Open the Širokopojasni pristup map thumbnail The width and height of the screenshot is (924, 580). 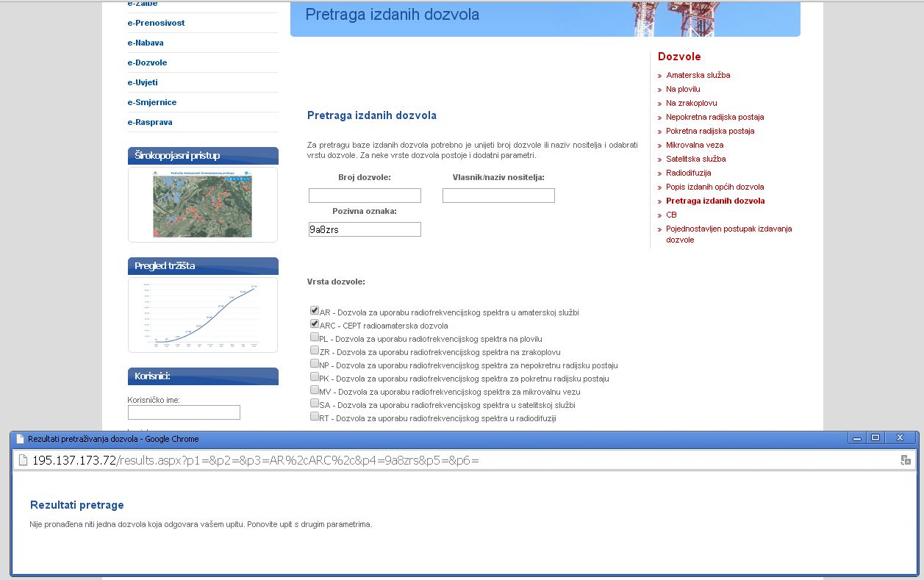click(202, 204)
